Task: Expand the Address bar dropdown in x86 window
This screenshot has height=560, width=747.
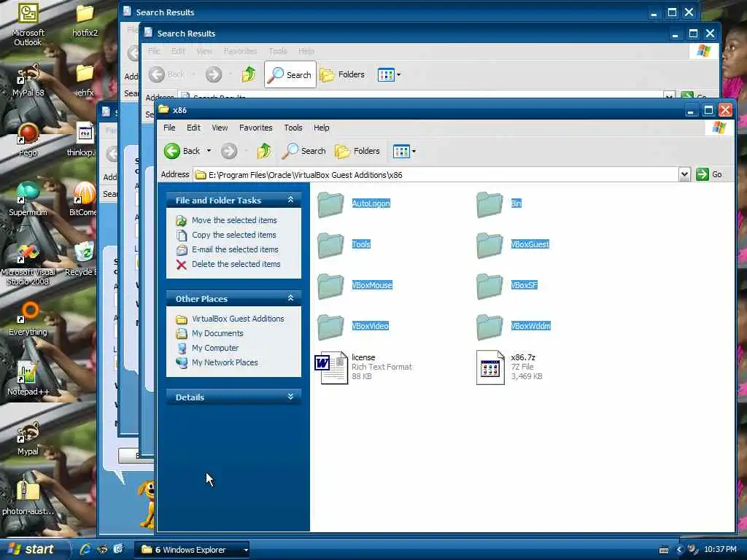Action: coord(684,174)
